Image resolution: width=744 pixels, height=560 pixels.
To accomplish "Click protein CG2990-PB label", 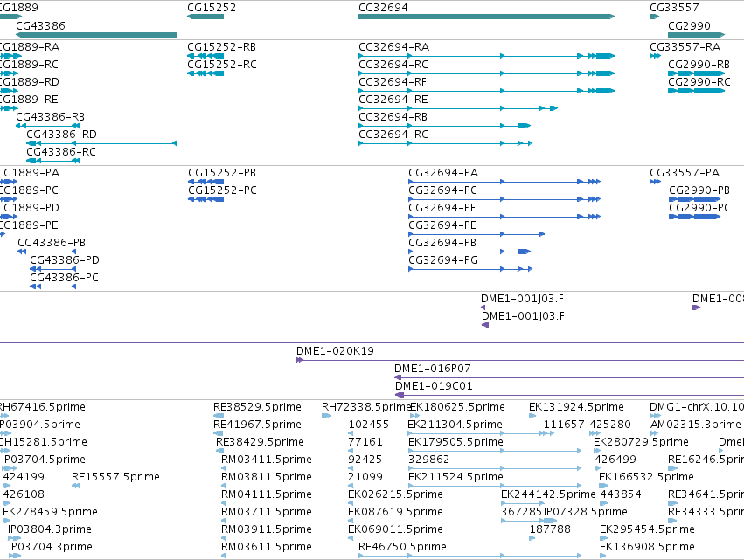I will [x=699, y=190].
